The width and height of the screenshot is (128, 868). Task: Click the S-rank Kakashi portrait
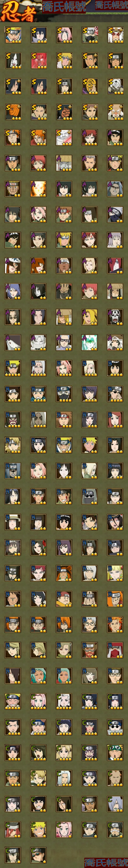tap(90, 35)
